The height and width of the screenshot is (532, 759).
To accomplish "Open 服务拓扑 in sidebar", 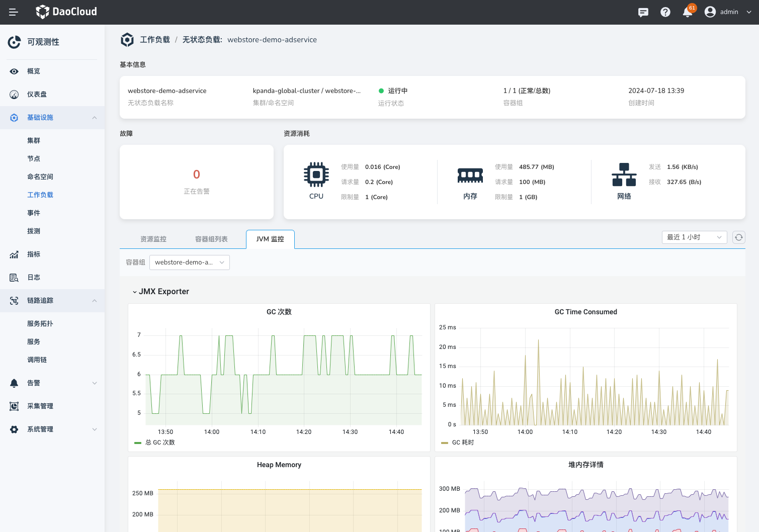I will 40,324.
